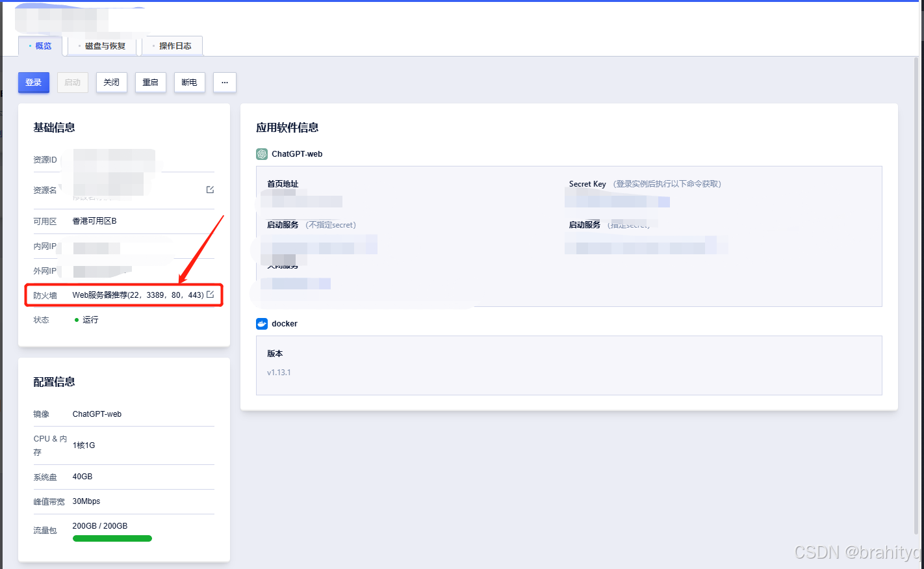This screenshot has height=569, width=924.
Task: Click the disabled 启动 button
Action: click(x=72, y=82)
